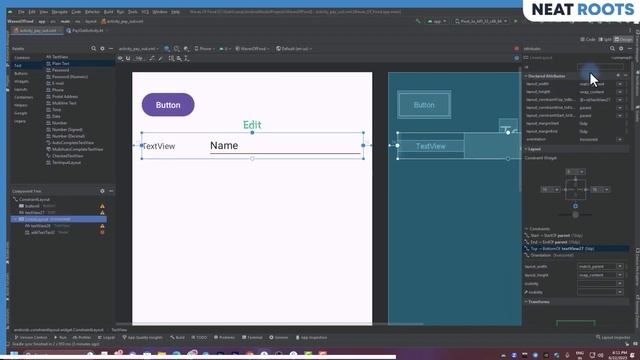This screenshot has height=360, width=640.
Task: Open Build tool window button
Action: pos(178,338)
